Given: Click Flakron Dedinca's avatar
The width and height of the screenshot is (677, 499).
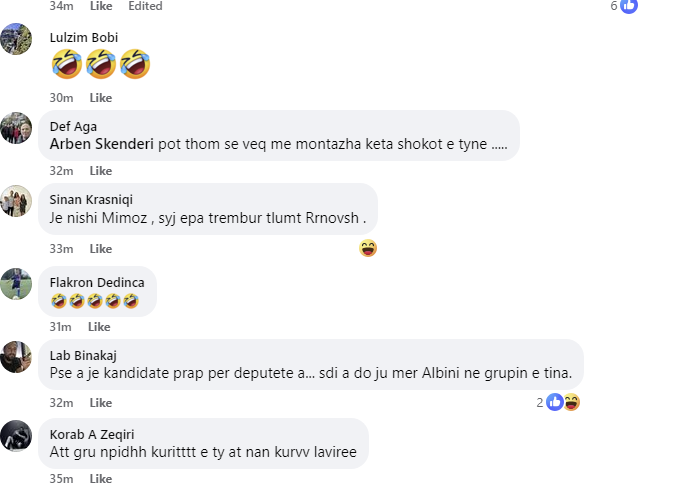Looking at the screenshot, I should coord(16,283).
